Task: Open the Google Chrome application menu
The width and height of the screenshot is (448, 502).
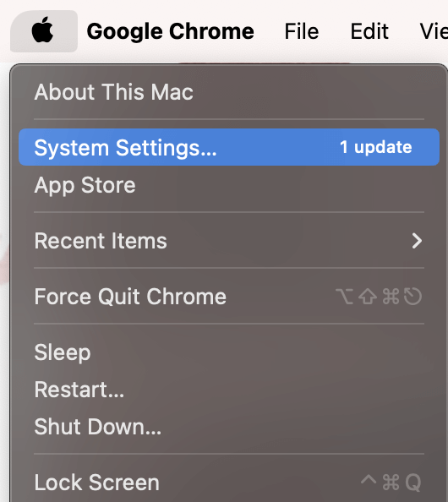Action: coord(171,31)
